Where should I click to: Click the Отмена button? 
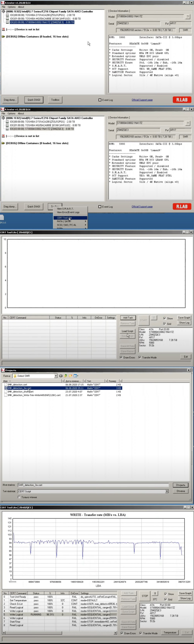coord(181,491)
